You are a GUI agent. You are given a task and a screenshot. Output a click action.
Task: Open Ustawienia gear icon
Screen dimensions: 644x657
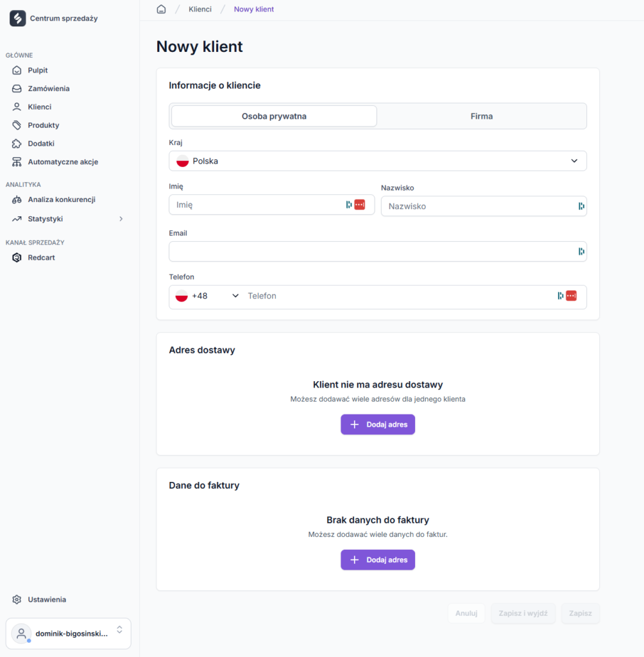17,599
